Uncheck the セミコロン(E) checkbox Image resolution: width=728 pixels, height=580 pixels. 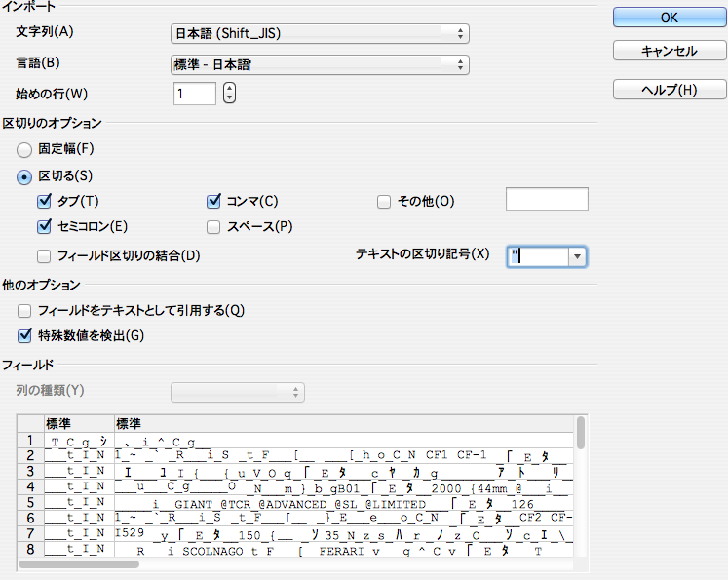click(x=44, y=226)
